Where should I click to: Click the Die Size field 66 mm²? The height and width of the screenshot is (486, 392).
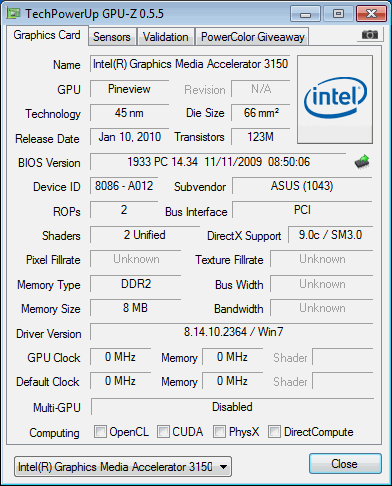pyautogui.click(x=261, y=113)
